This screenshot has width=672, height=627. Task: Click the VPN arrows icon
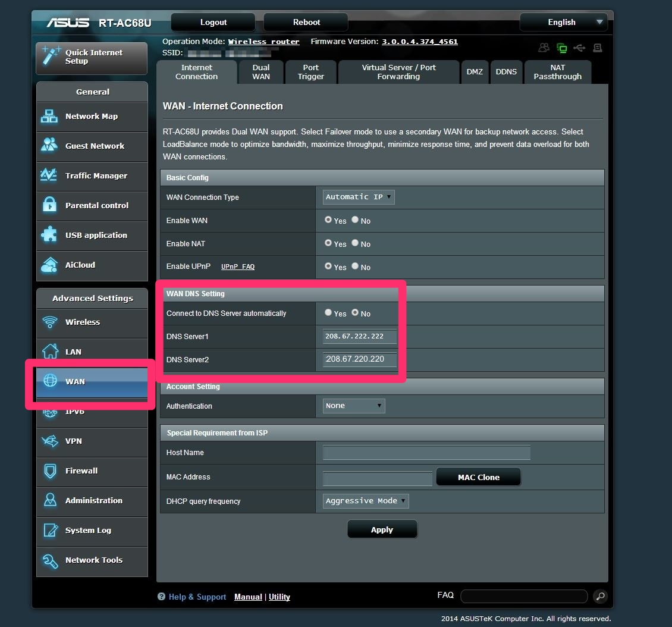click(50, 441)
